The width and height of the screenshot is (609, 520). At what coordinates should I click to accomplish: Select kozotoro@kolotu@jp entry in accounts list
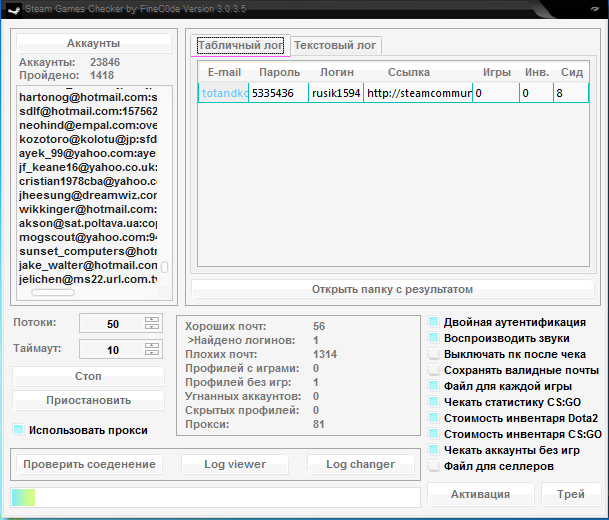pyautogui.click(x=88, y=139)
